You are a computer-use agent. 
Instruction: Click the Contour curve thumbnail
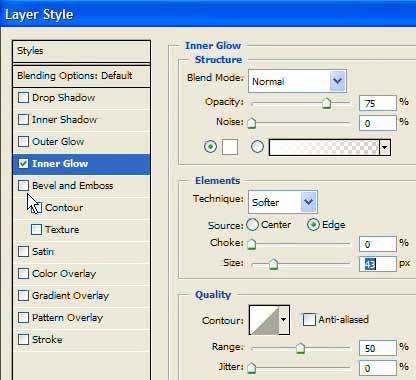tap(264, 320)
